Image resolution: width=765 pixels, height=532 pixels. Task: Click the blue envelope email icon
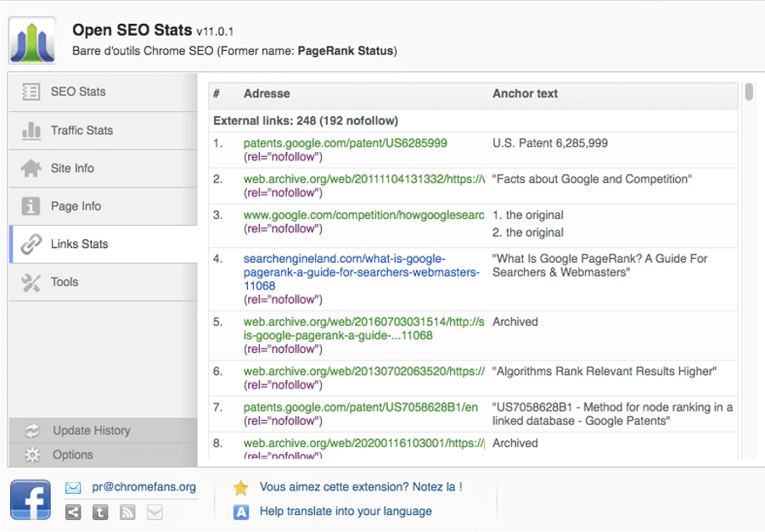pyautogui.click(x=73, y=487)
